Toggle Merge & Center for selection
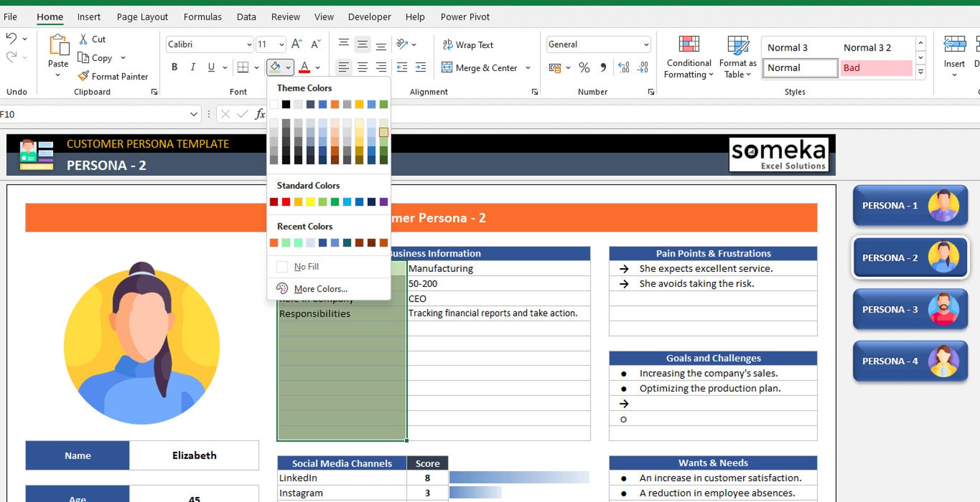 [480, 67]
